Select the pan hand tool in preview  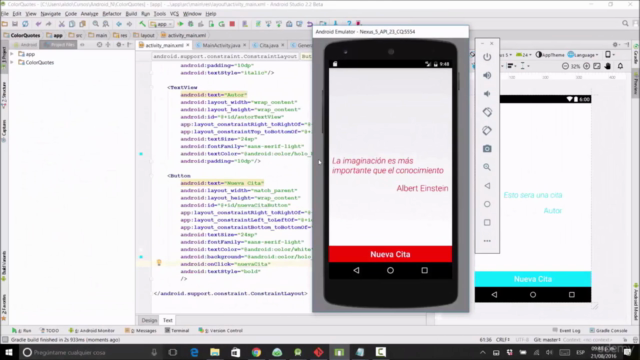click(x=608, y=66)
